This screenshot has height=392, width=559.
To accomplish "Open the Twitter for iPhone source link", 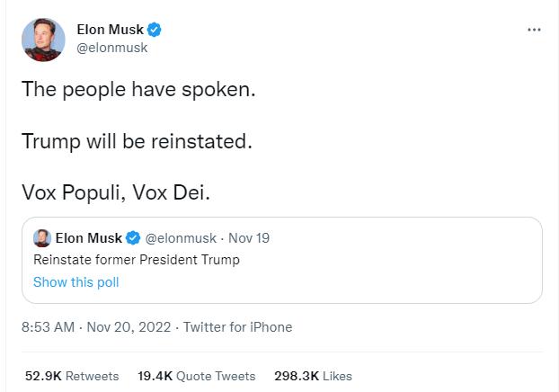I will pyautogui.click(x=237, y=327).
